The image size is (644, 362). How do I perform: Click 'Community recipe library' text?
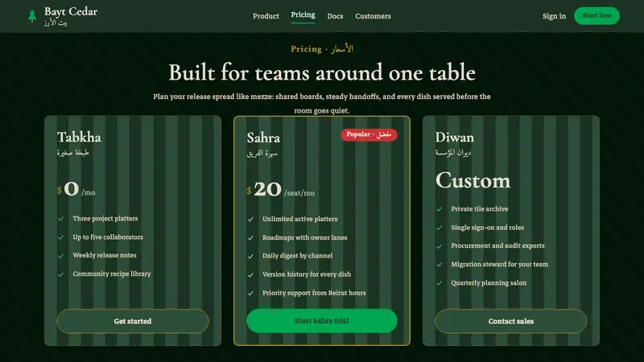[112, 274]
